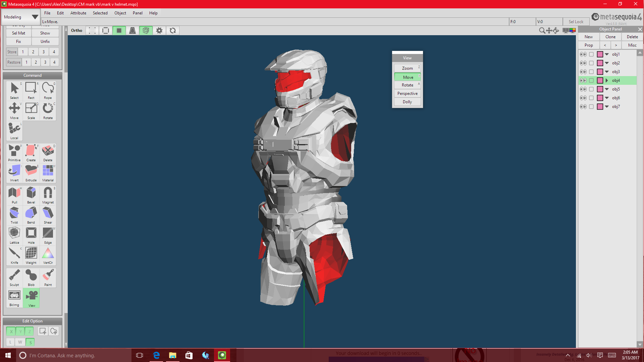Open the Panel menu
644x362 pixels.
[138, 13]
